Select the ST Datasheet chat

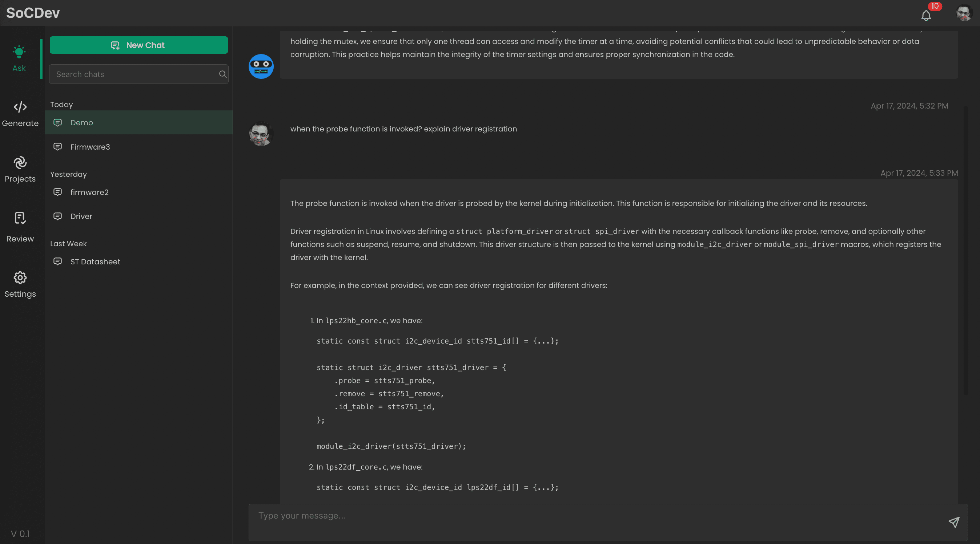[x=95, y=261]
